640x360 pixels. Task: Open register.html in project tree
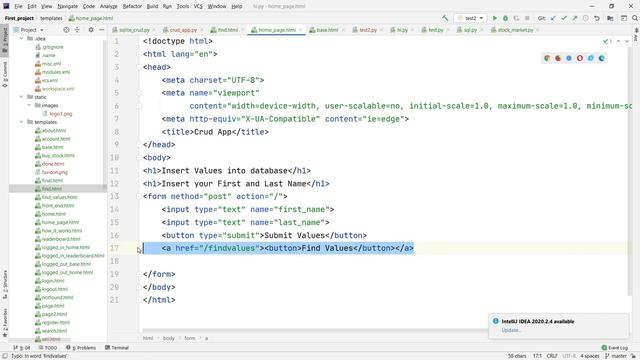coord(55,322)
